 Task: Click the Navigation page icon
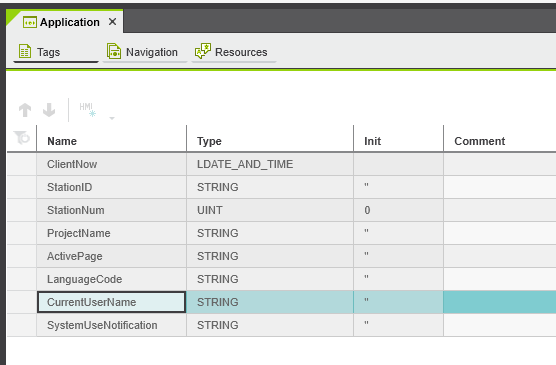tap(114, 51)
